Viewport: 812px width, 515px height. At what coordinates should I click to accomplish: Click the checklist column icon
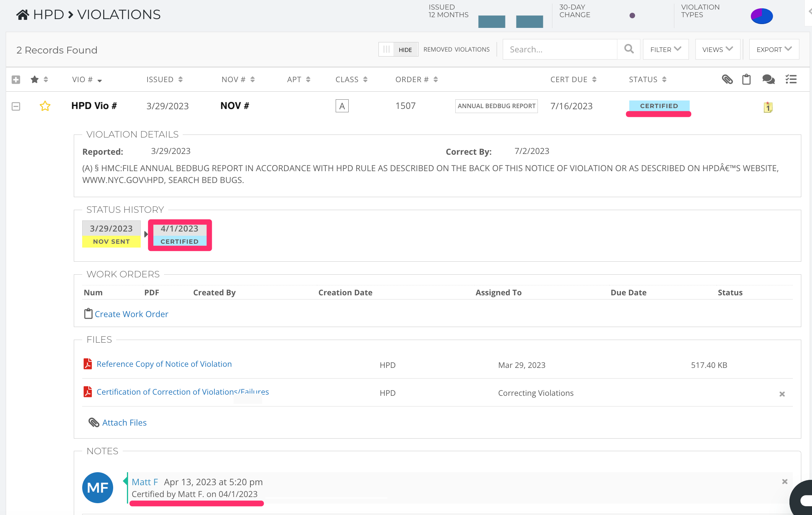pyautogui.click(x=791, y=79)
